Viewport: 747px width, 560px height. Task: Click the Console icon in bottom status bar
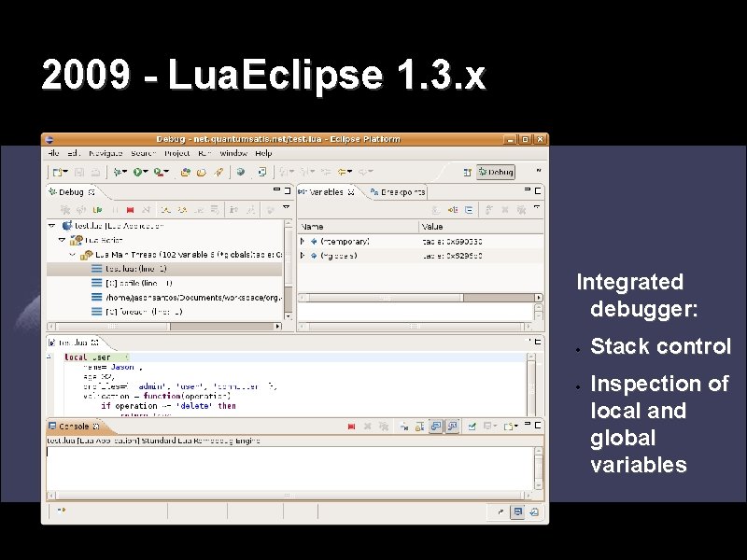517,511
